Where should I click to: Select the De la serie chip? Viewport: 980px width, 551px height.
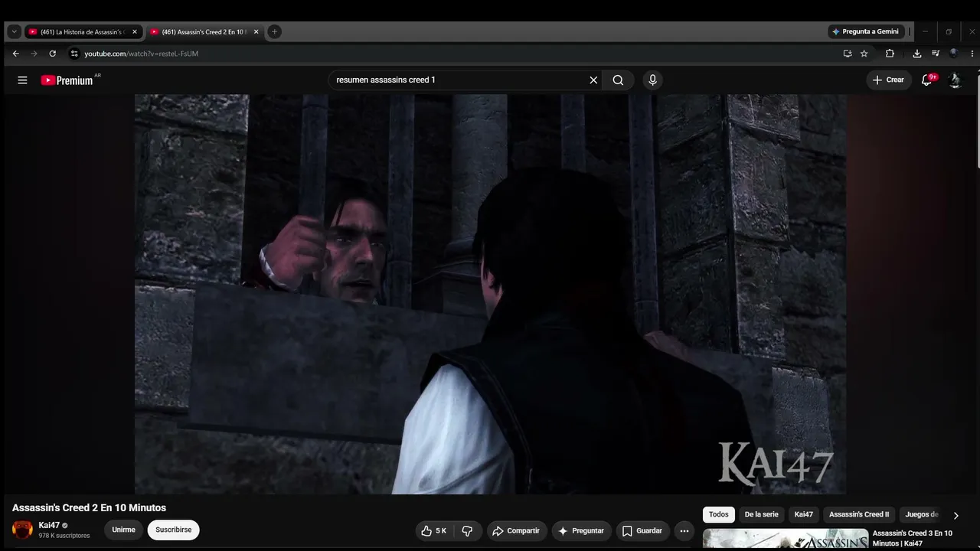(x=761, y=515)
